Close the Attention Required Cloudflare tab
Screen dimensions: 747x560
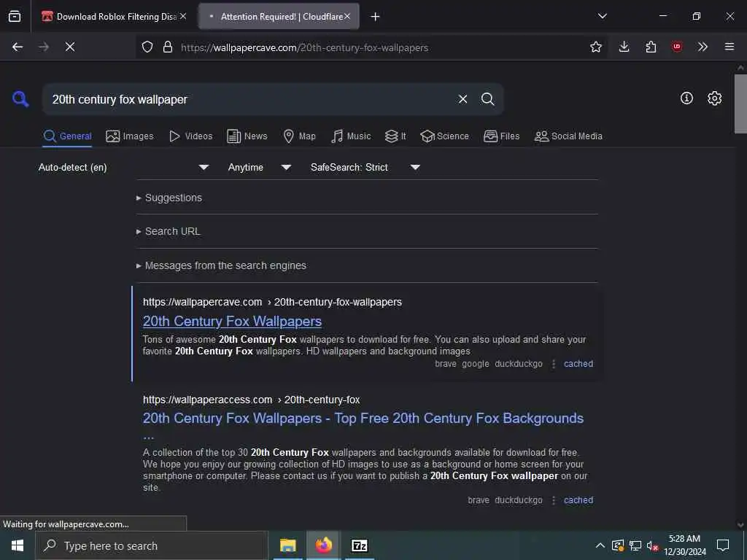point(347,16)
